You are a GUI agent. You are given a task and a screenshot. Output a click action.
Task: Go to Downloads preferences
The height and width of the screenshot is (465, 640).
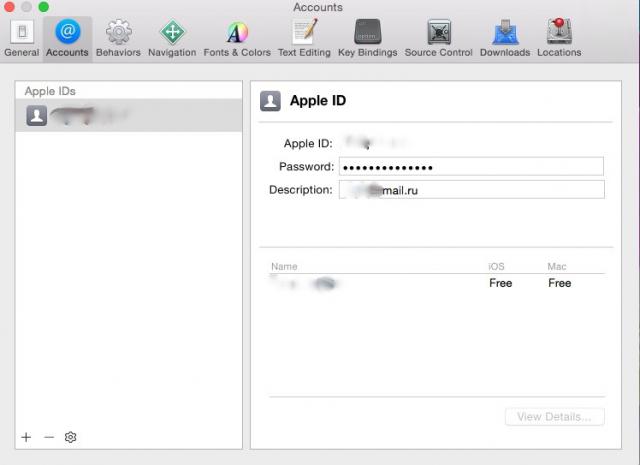(x=505, y=38)
